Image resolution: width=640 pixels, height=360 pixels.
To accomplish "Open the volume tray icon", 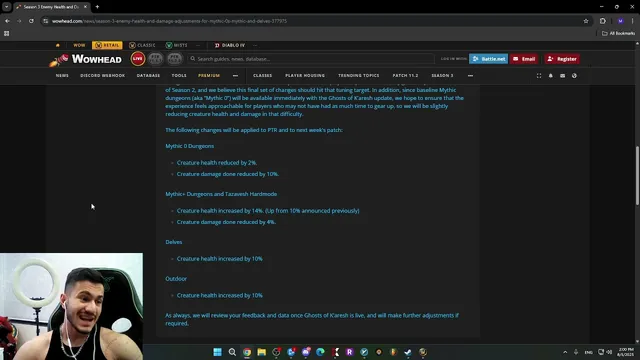I will pos(609,352).
